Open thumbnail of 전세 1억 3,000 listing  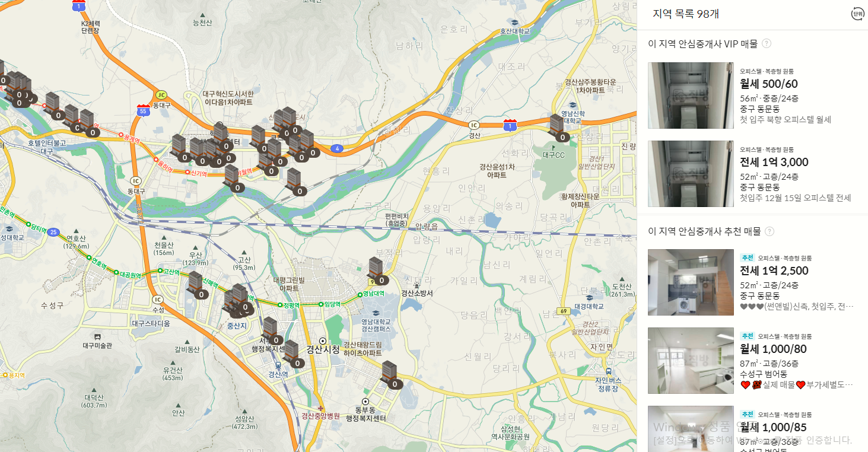click(x=691, y=174)
